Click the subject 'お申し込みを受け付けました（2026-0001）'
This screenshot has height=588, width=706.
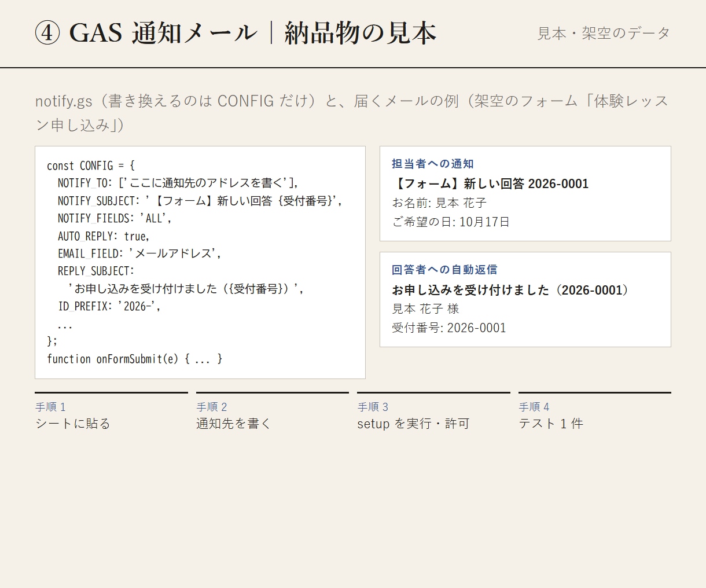tap(510, 290)
